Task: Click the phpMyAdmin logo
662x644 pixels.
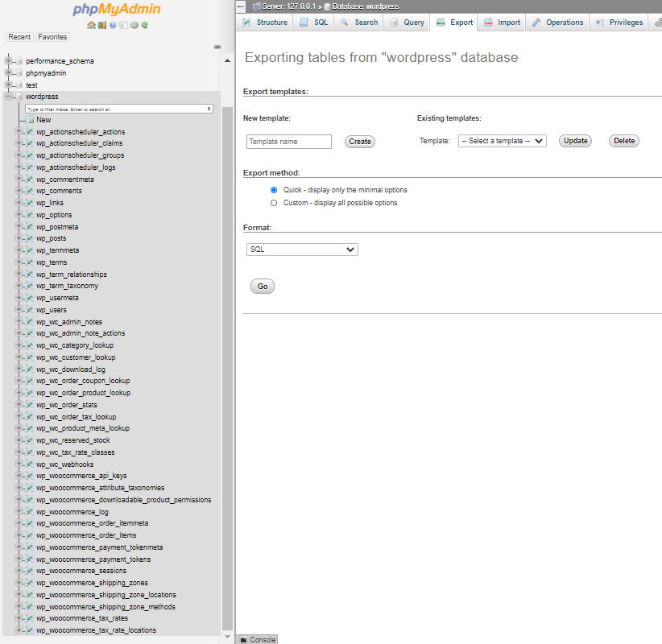Action: pos(117,10)
